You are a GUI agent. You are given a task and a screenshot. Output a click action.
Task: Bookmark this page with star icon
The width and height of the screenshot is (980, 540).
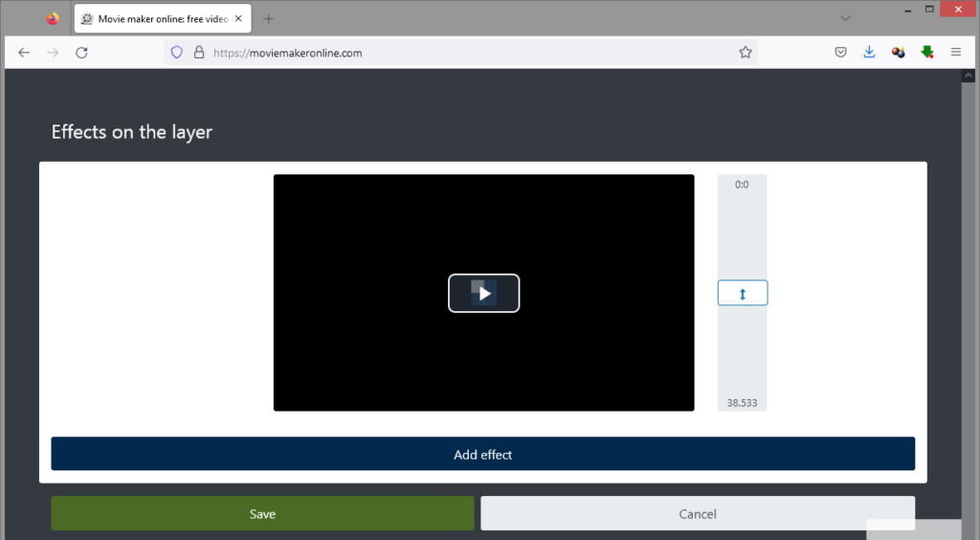[746, 53]
